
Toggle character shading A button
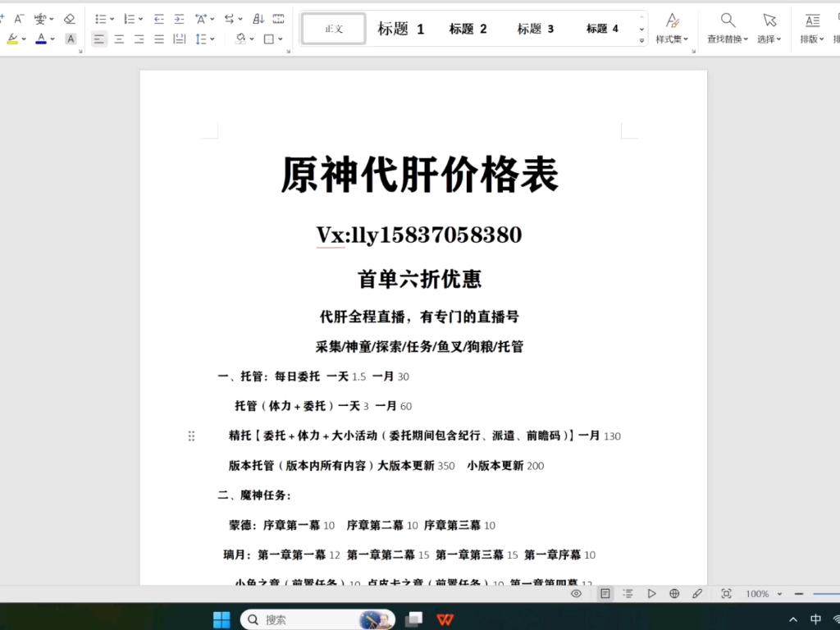point(71,39)
